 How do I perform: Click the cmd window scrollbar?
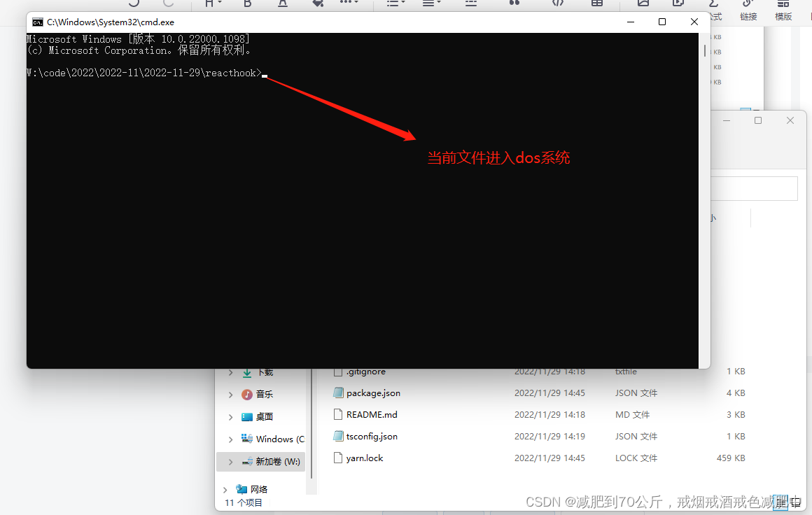pos(704,49)
